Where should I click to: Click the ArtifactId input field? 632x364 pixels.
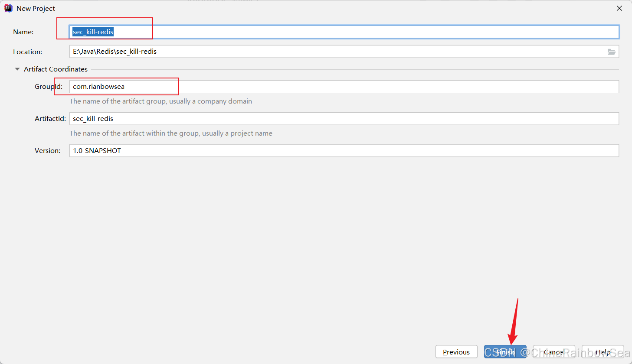tap(344, 119)
